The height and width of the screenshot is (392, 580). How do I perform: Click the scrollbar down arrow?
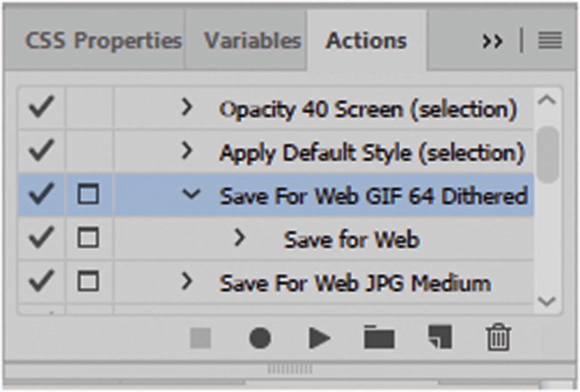pos(548,302)
